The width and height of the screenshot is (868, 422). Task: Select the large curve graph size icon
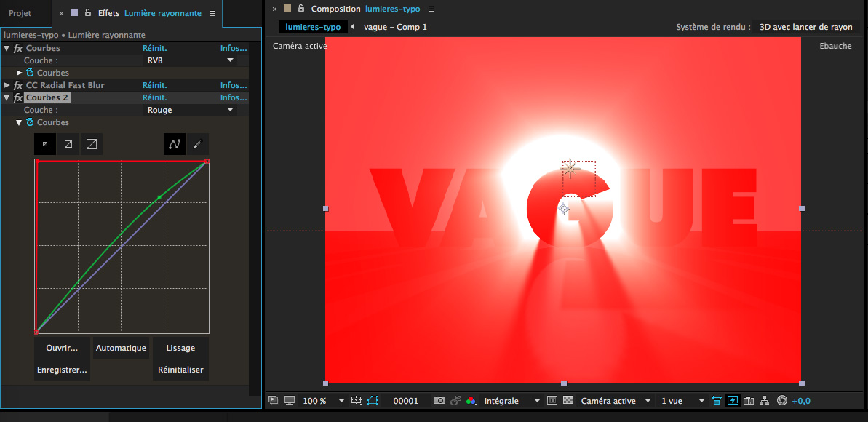click(x=92, y=144)
